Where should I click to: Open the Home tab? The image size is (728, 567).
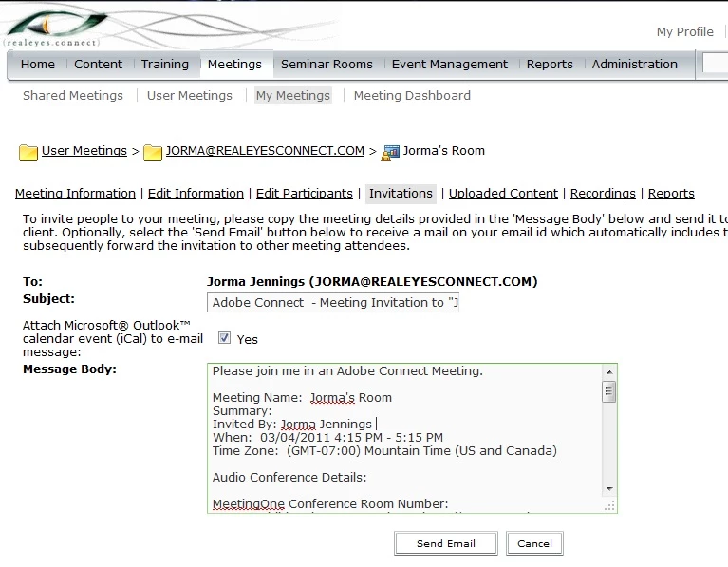(x=38, y=65)
